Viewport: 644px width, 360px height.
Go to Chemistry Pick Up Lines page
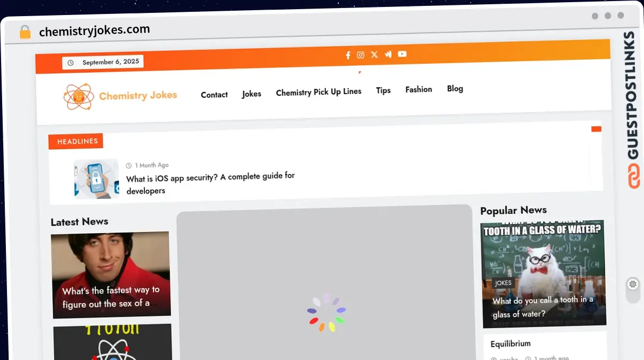pos(319,92)
